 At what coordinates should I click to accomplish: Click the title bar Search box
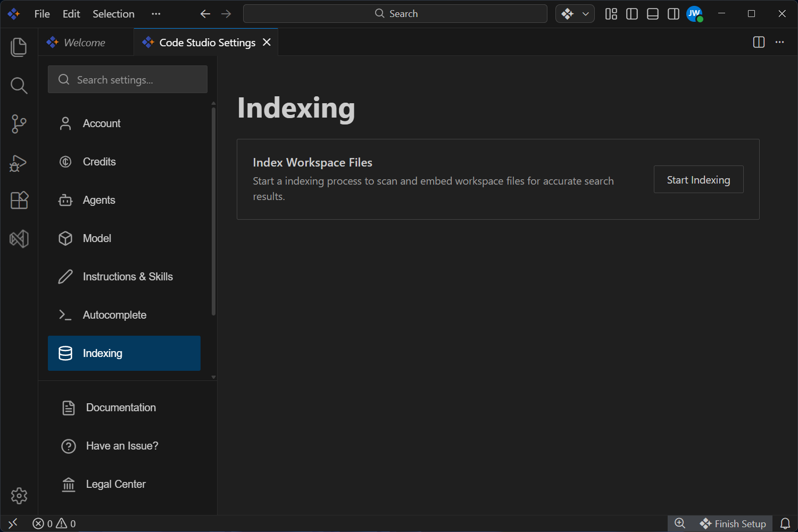coord(395,14)
